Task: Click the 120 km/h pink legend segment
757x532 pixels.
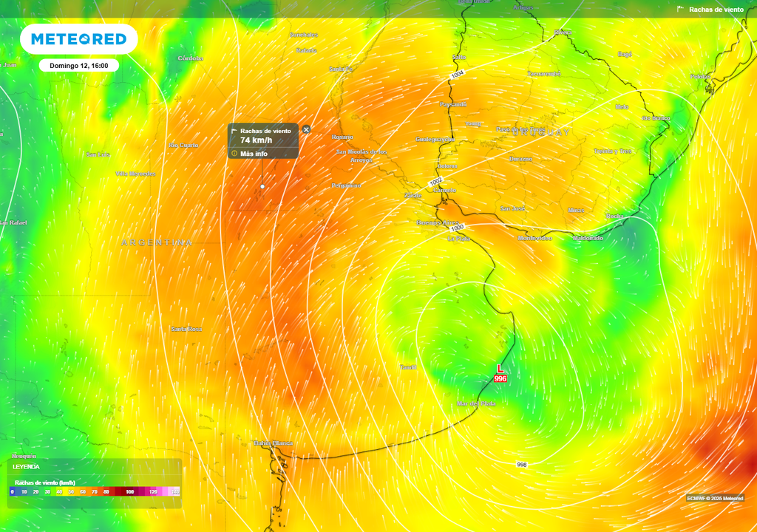Action: (x=154, y=492)
